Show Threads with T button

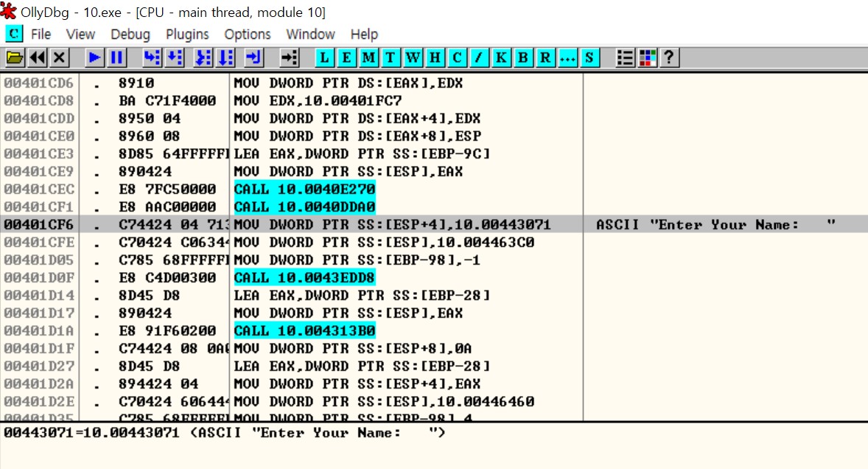(391, 58)
